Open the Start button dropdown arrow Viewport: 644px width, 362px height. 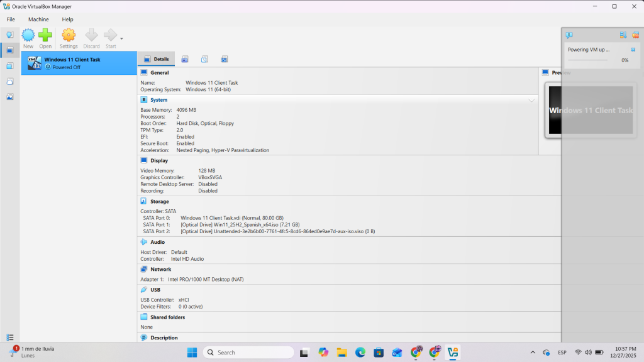[x=121, y=38]
